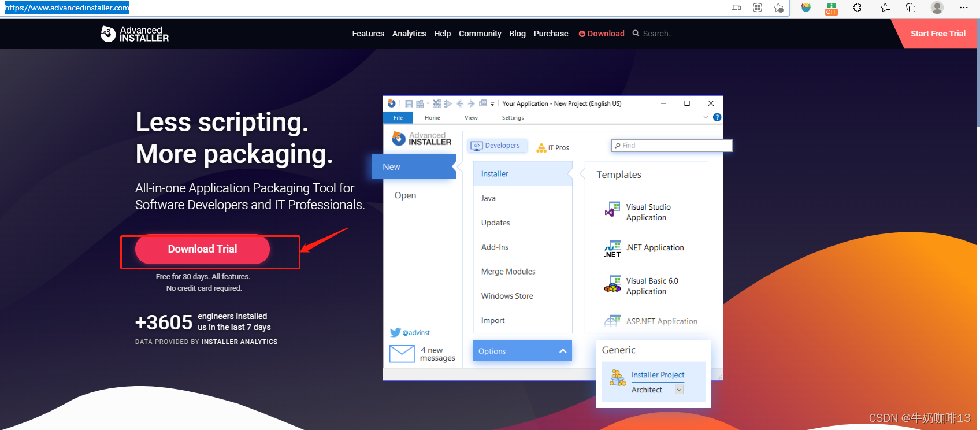The image size is (980, 430).
Task: Click Build icon in app quick access toolbar
Action: pyautogui.click(x=420, y=103)
